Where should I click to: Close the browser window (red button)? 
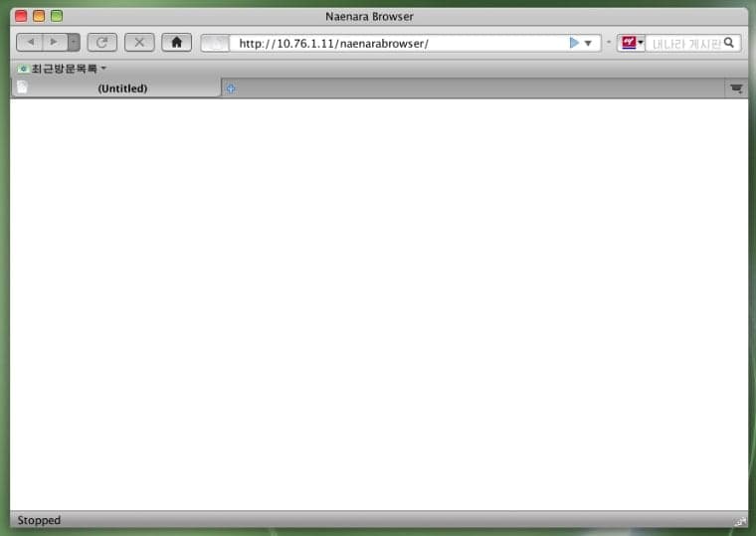coord(21,16)
